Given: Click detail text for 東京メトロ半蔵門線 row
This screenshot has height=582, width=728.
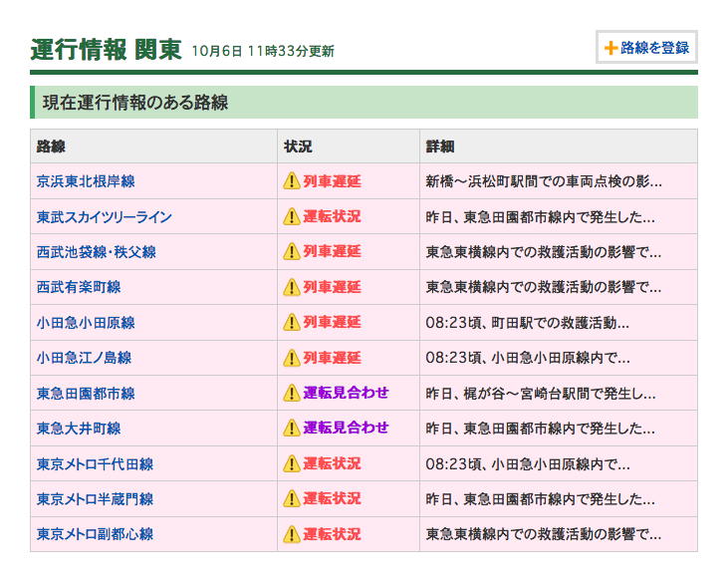Looking at the screenshot, I should coord(541,499).
